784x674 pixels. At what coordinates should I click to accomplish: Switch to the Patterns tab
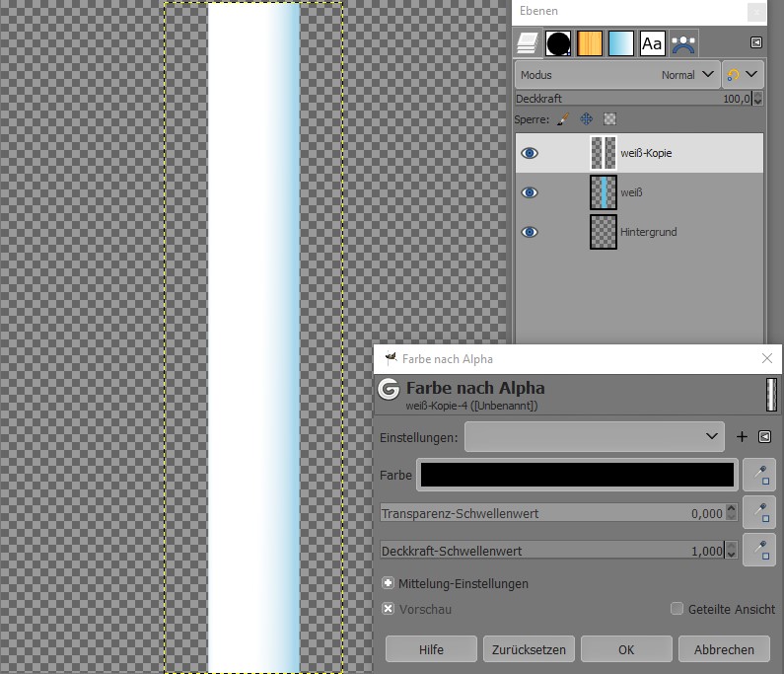(x=590, y=43)
